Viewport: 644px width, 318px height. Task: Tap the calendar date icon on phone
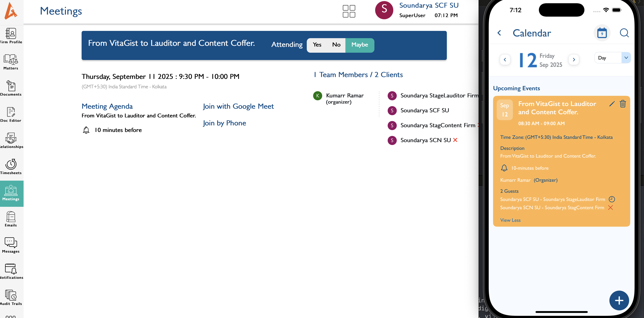[x=602, y=33]
